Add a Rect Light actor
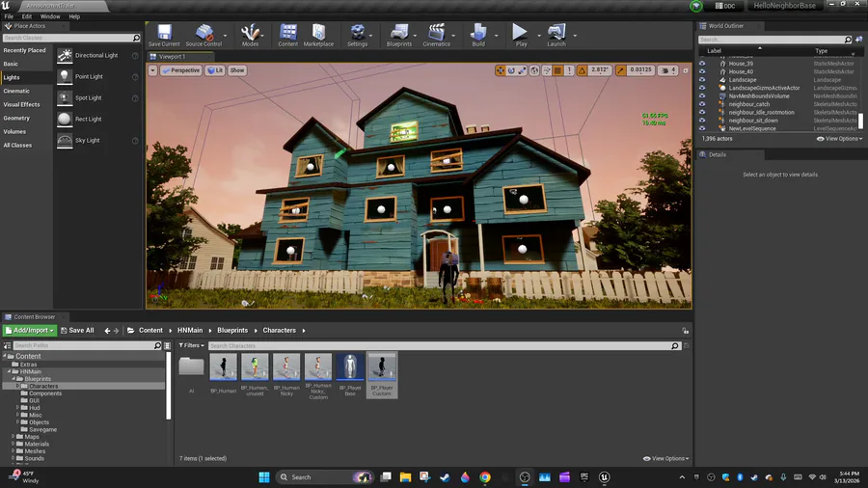This screenshot has height=488, width=868. [96, 119]
